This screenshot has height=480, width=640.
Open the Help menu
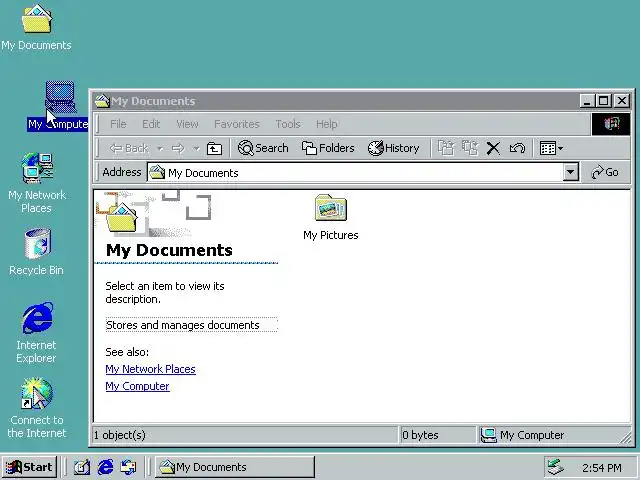tap(327, 124)
